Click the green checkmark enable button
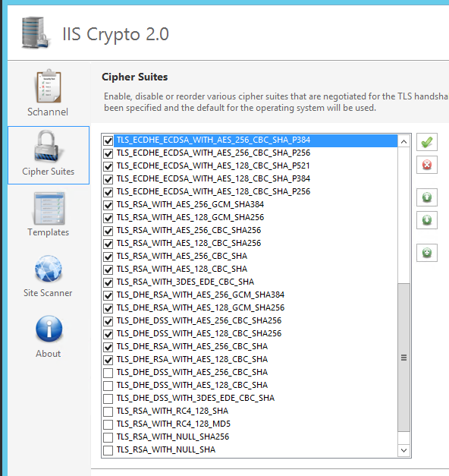Viewport: 449px width, 476px height. click(427, 142)
